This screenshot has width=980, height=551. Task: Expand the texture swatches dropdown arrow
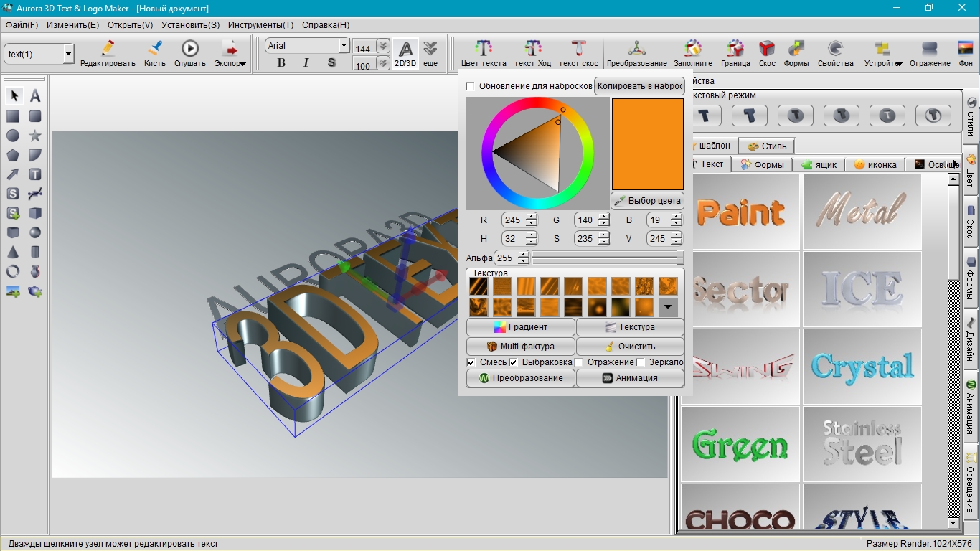click(x=668, y=307)
